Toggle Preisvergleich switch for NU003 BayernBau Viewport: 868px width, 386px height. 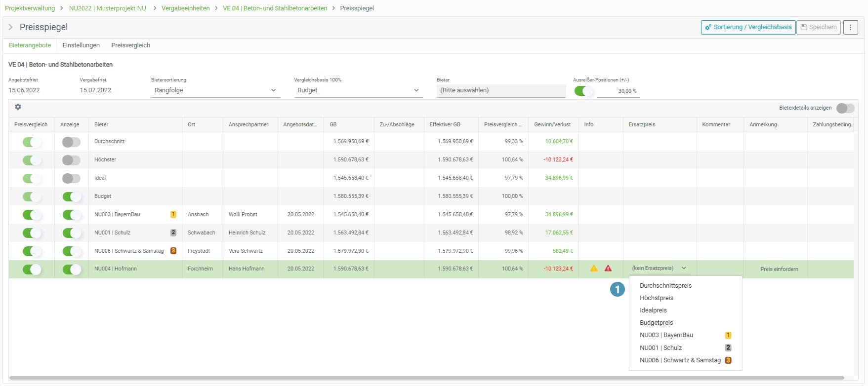(x=32, y=215)
